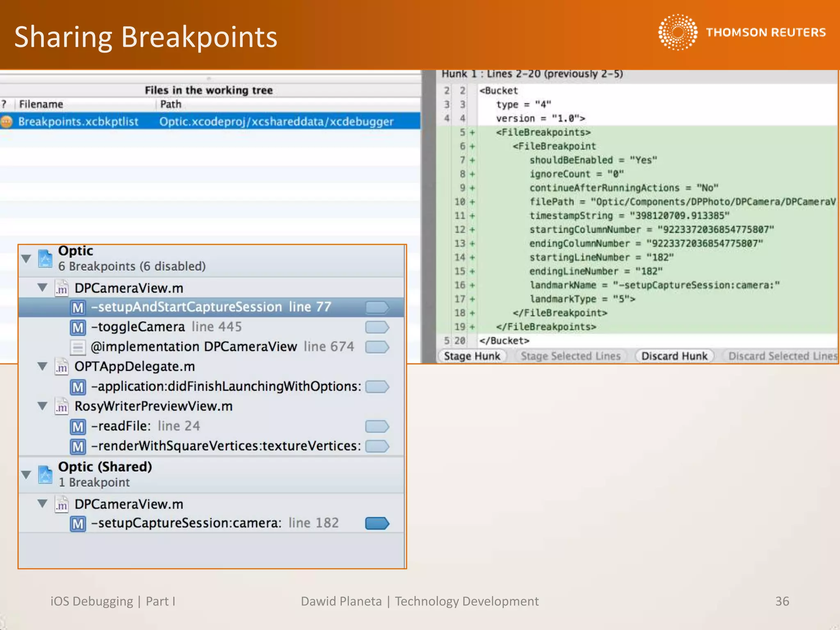Click the Stage Hunk button
Viewport: 840px width, 630px height.
(x=472, y=356)
